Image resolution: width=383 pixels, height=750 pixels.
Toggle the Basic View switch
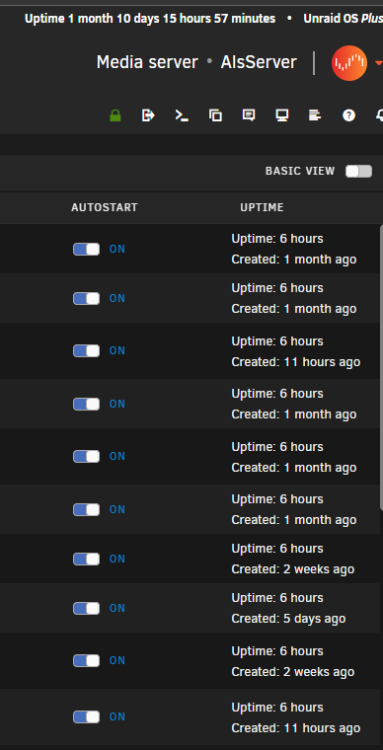(x=359, y=171)
